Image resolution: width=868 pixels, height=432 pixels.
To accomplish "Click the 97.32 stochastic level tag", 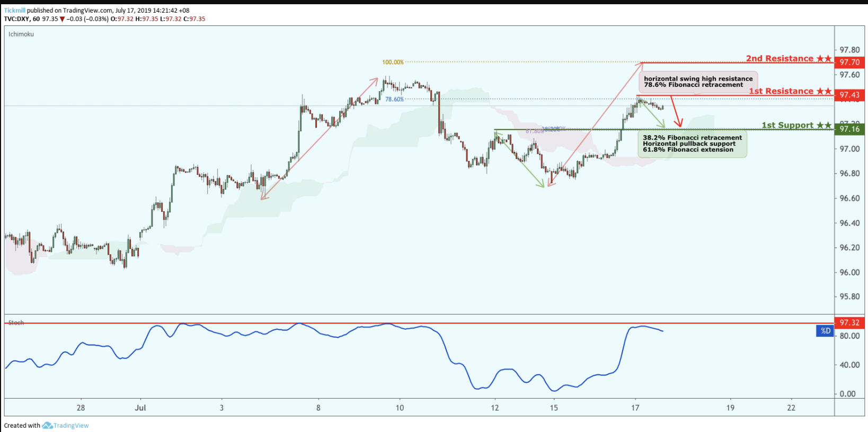I will point(849,322).
